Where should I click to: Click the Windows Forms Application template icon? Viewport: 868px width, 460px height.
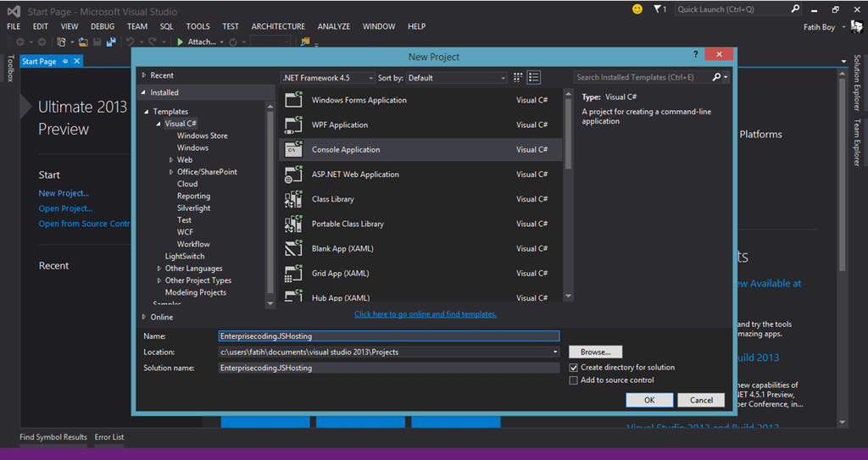pyautogui.click(x=293, y=100)
